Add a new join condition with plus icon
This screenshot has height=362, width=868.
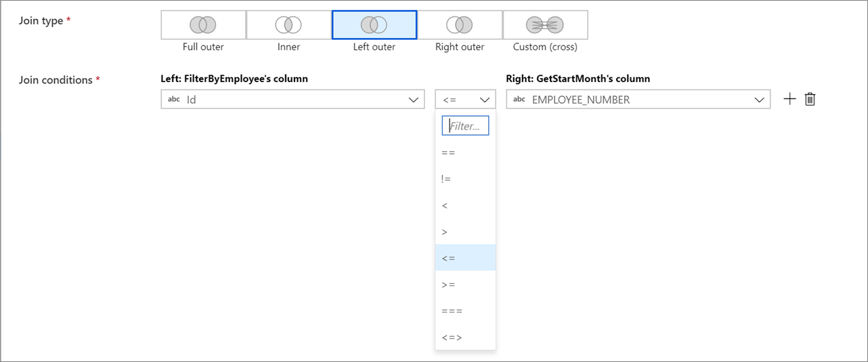tap(789, 99)
